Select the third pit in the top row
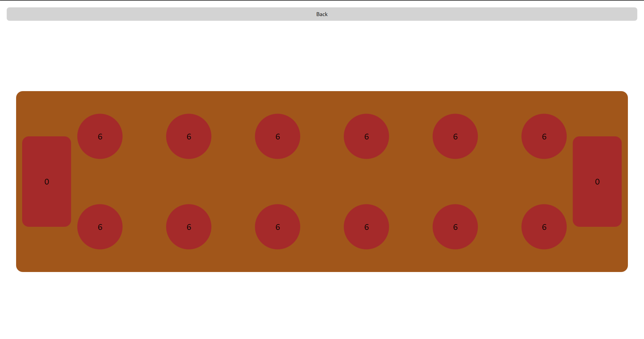This screenshot has width=644, height=339. [278, 136]
